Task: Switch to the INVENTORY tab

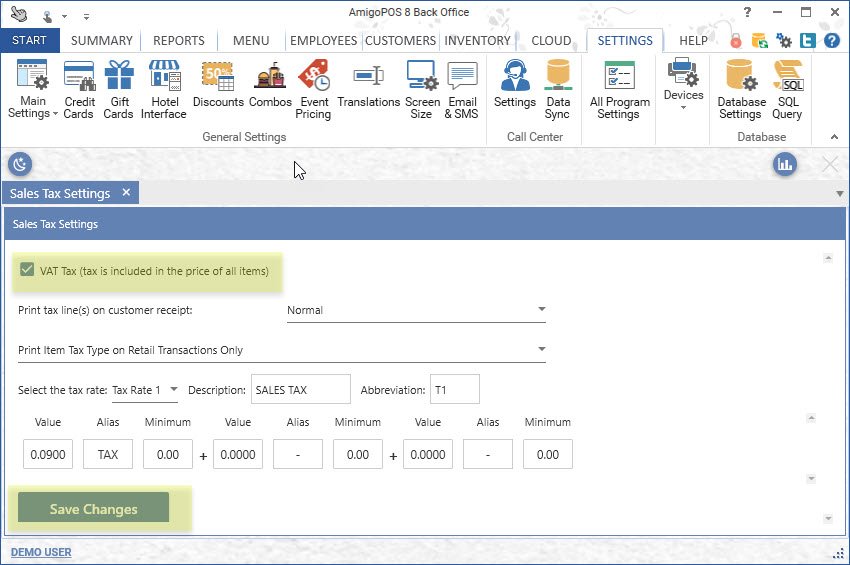Action: coord(477,41)
